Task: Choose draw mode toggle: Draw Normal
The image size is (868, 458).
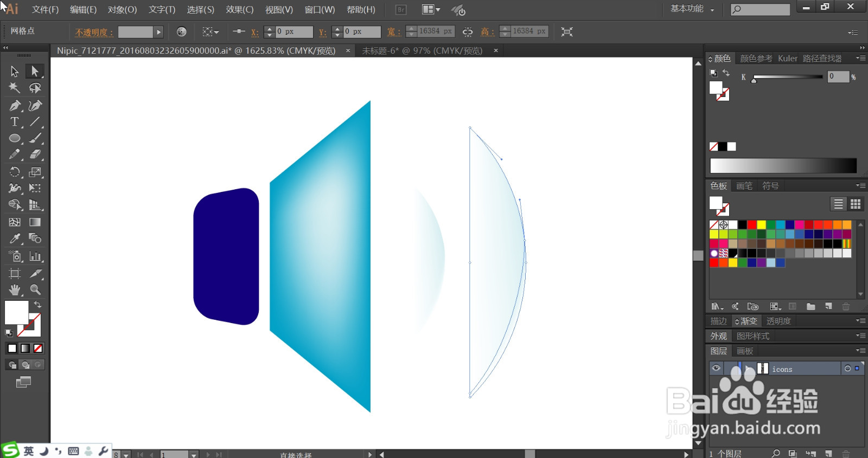Action: point(12,365)
